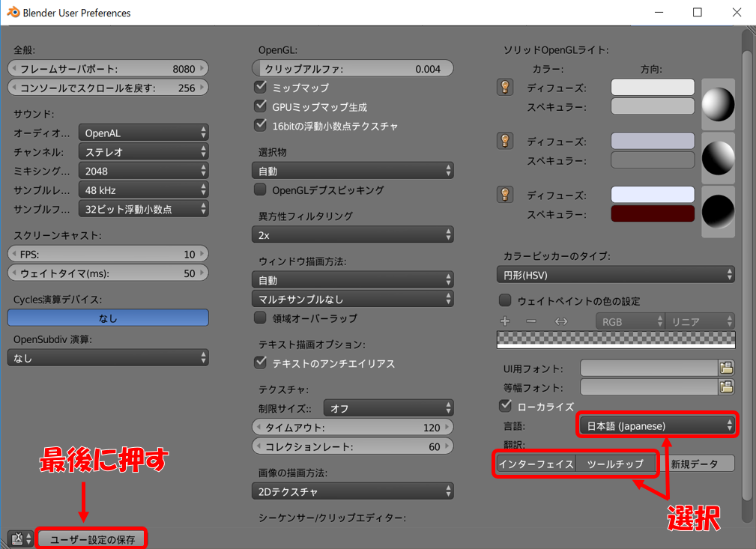This screenshot has width=756, height=549.
Task: Click the folder icon for UI用フォント
Action: 726,368
